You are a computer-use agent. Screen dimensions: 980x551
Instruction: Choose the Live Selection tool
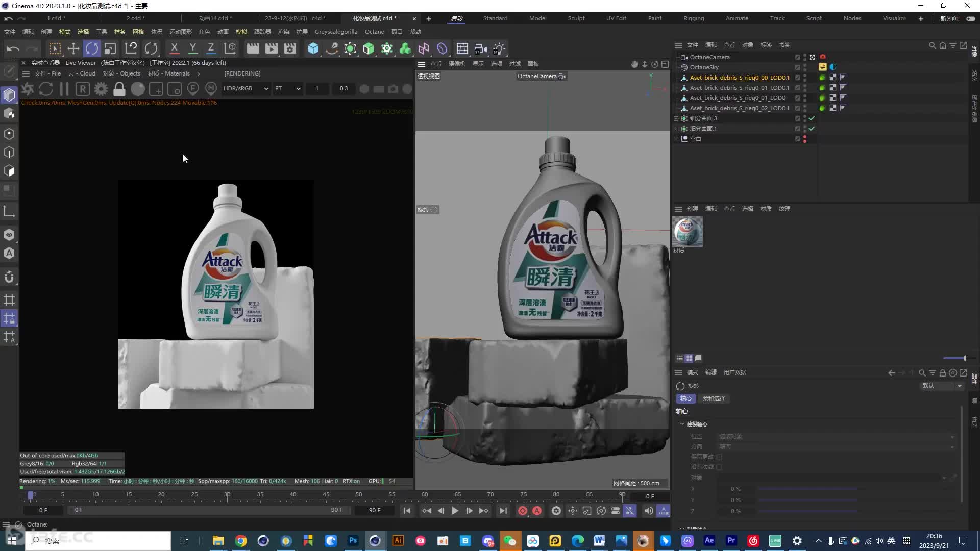(x=55, y=49)
